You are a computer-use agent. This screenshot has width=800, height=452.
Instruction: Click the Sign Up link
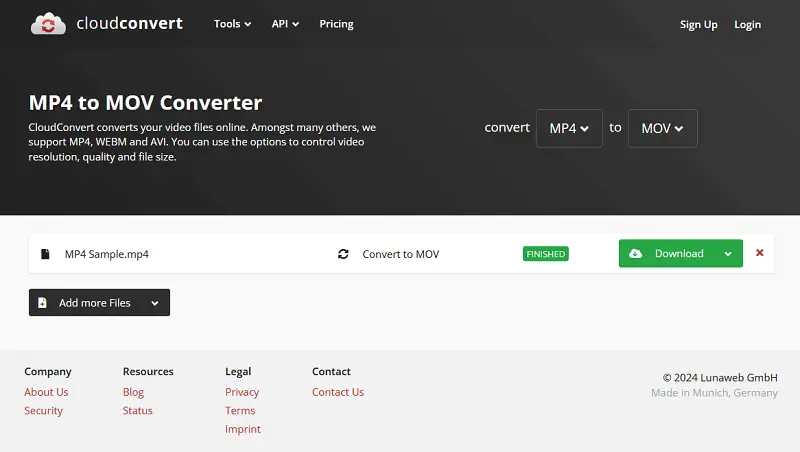tap(698, 24)
